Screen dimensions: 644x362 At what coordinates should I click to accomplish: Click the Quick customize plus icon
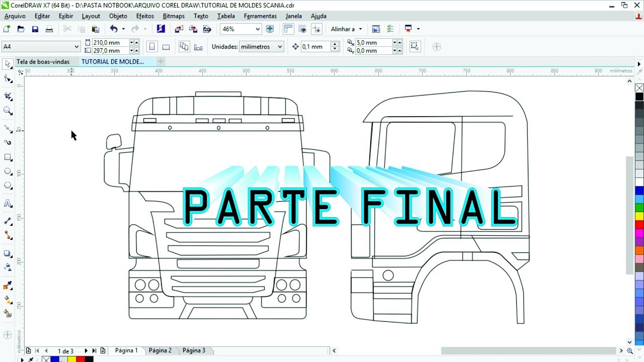pyautogui.click(x=437, y=47)
